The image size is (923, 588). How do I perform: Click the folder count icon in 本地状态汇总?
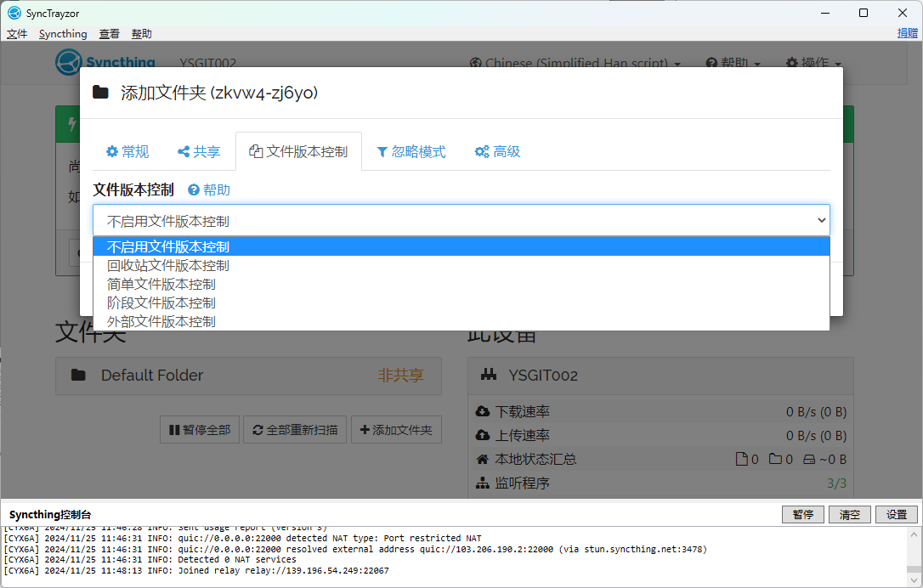(x=776, y=459)
